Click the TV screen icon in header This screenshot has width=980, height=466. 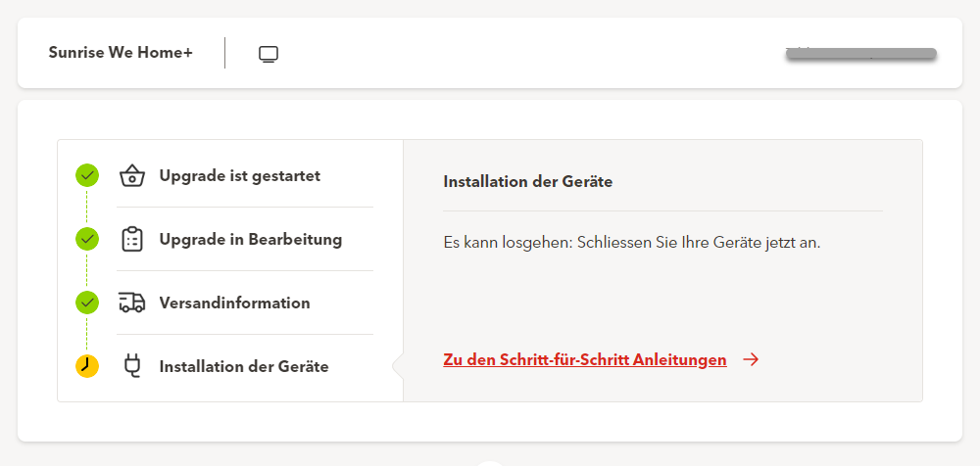pos(269,54)
